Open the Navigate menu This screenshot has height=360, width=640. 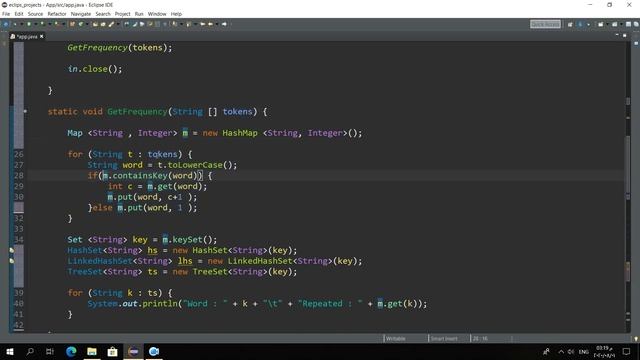(81, 14)
